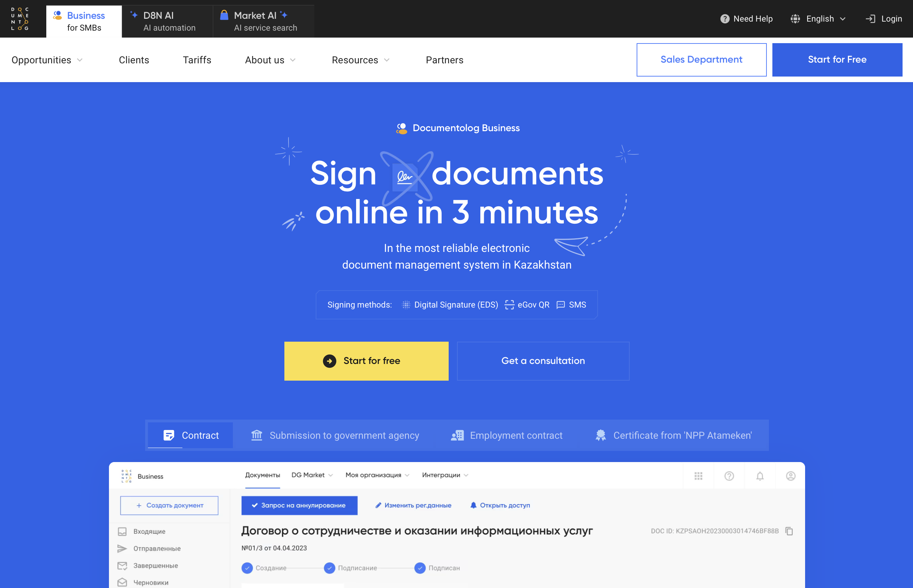
Task: Expand the About us dropdown
Action: pos(270,60)
